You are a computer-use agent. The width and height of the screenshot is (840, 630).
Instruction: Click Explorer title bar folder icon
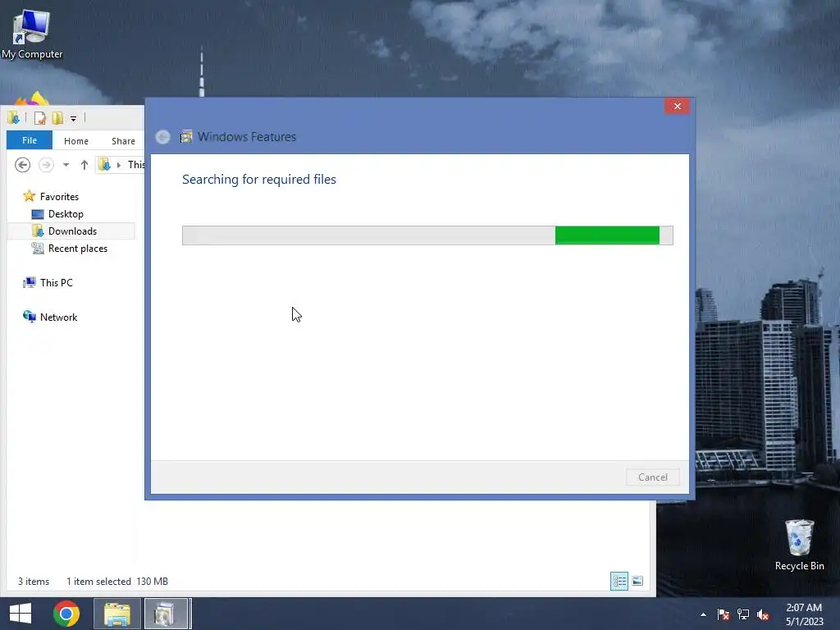[13, 118]
